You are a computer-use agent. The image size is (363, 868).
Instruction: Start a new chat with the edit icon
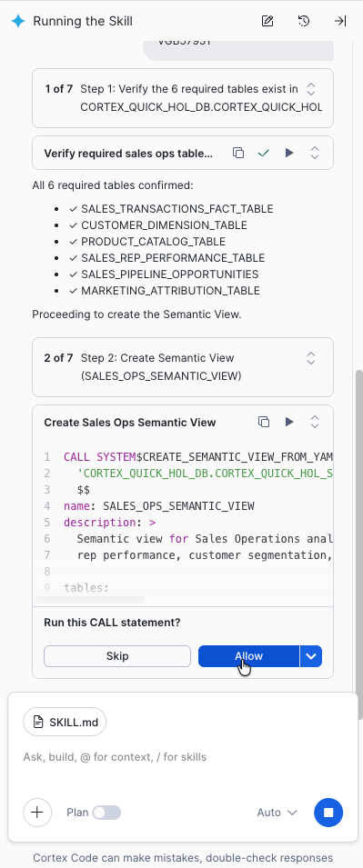(267, 21)
